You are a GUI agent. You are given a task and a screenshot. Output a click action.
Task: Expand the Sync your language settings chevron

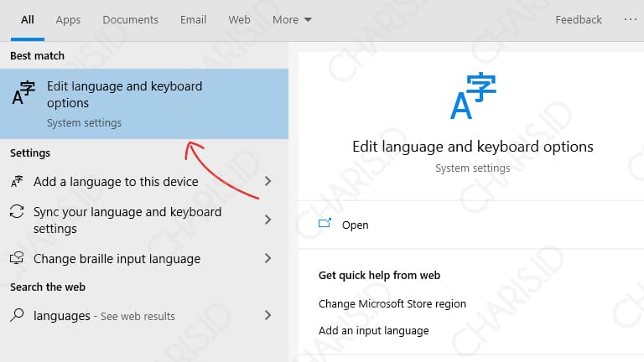click(267, 220)
